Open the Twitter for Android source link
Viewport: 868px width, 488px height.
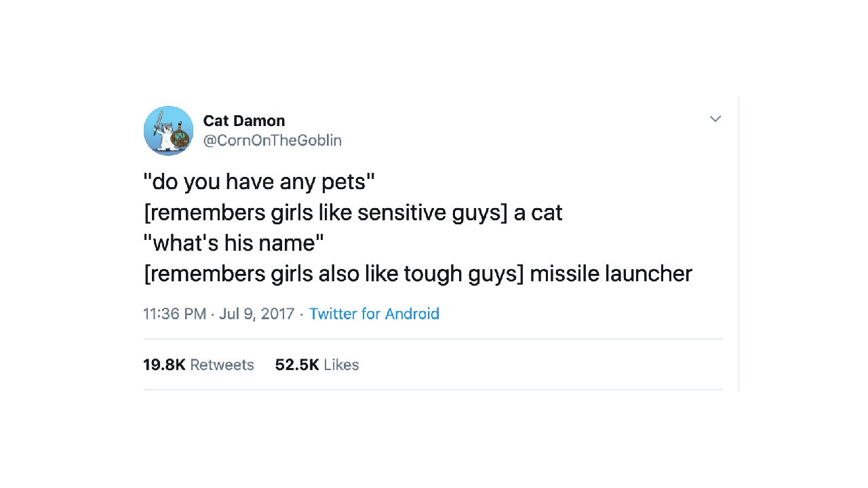[374, 314]
